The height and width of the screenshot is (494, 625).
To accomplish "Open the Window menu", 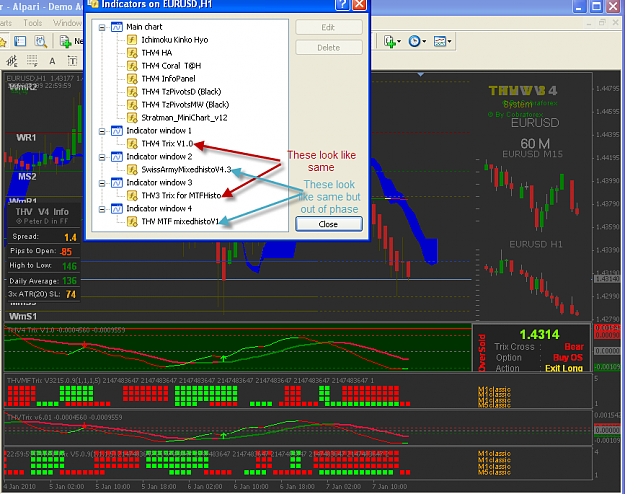I will 67,23.
